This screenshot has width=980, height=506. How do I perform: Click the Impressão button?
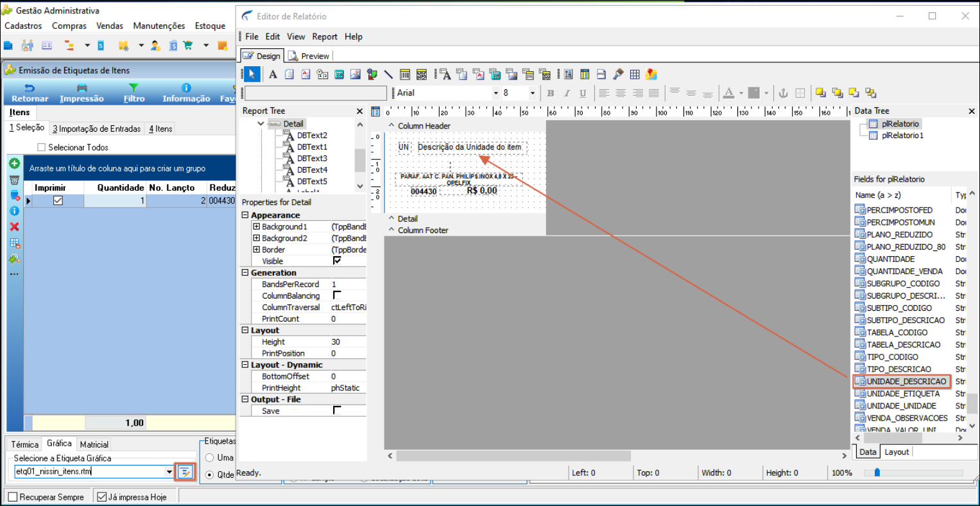coord(82,93)
